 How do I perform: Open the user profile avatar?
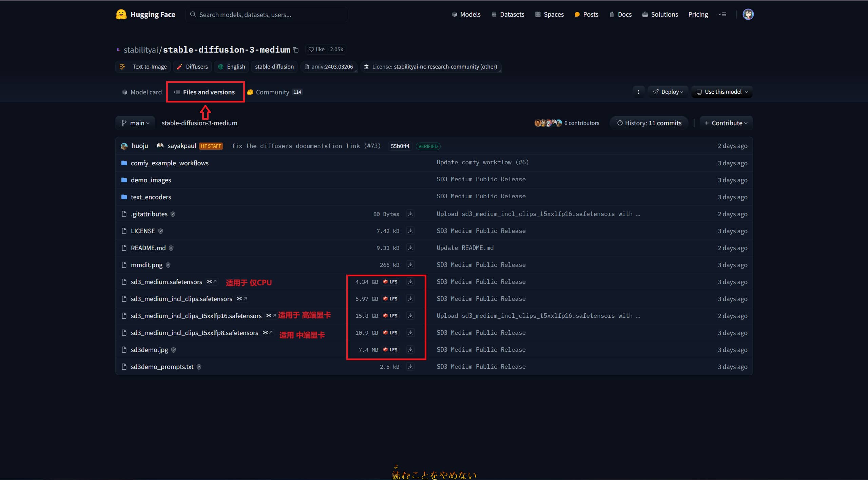(x=748, y=14)
